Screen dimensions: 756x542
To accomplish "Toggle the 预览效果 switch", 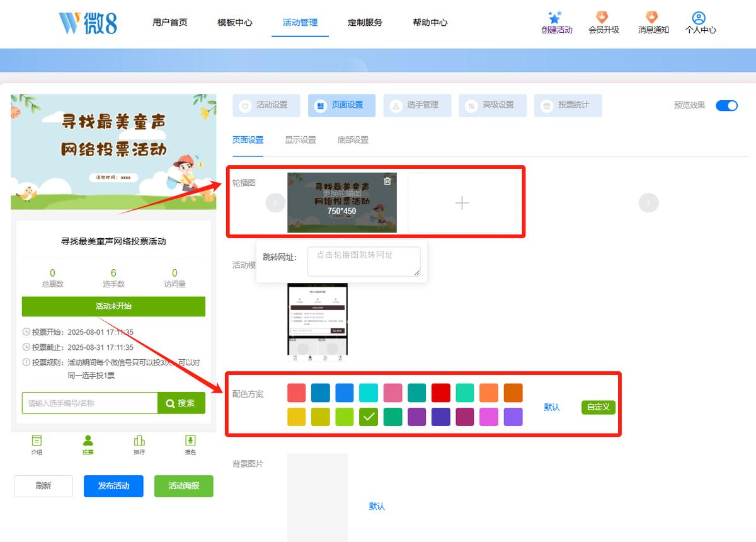I will pyautogui.click(x=726, y=105).
